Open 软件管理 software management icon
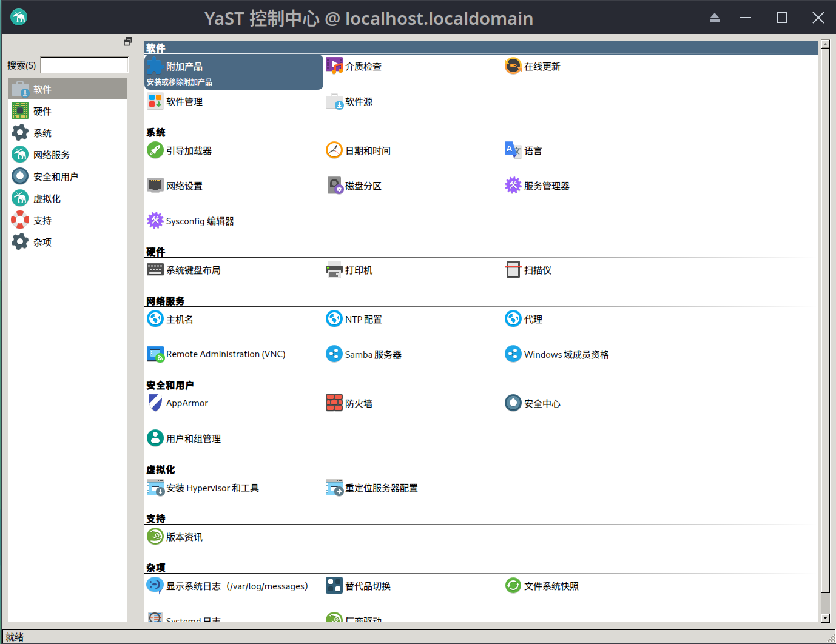 click(155, 101)
